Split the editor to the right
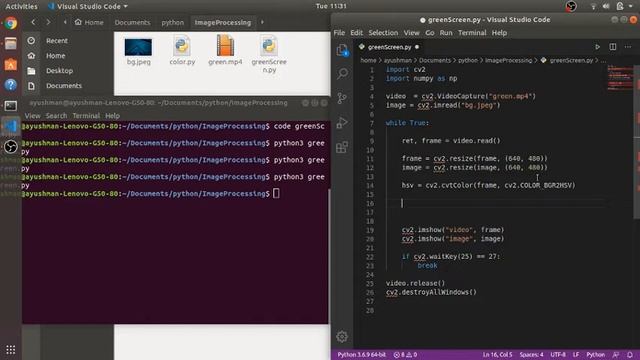This screenshot has width=640, height=360. coord(613,47)
